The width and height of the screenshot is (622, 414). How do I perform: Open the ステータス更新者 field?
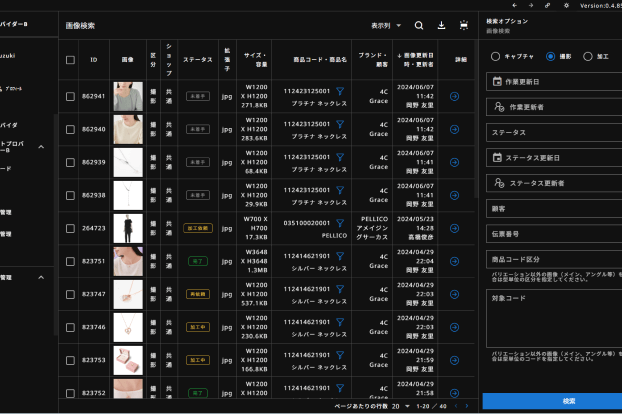coord(554,183)
